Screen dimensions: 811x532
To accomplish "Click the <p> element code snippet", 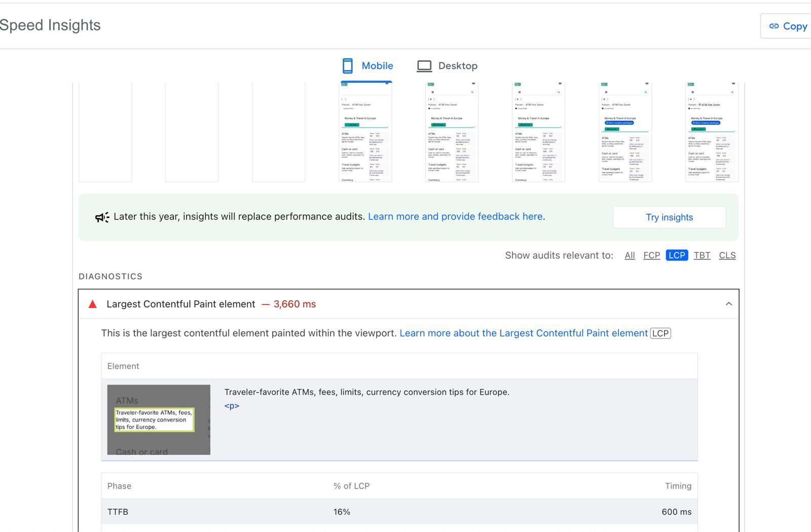I will coord(232,406).
